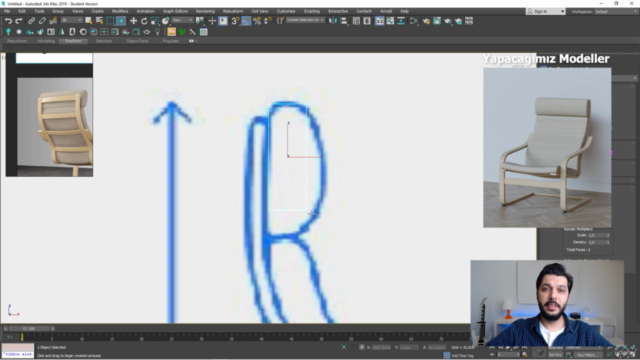
Task: Open the selection filter All dropdown
Action: 71,20
